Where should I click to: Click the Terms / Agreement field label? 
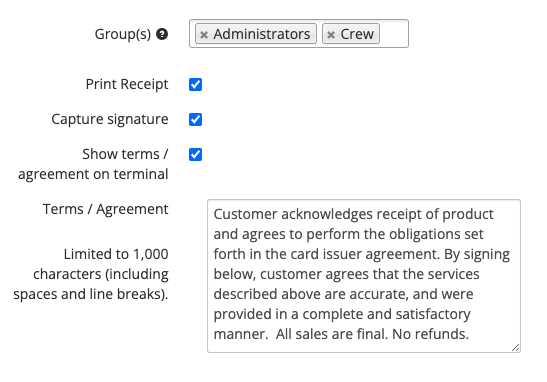click(x=106, y=209)
